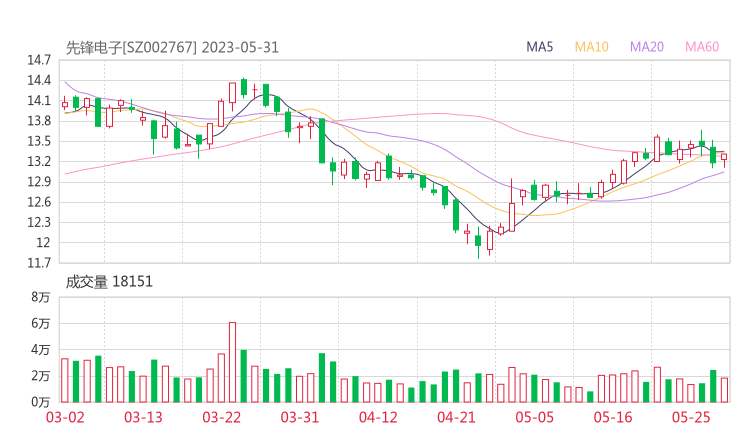Click the 03-22 date axis label
This screenshot has height=440, width=740.
(221, 417)
